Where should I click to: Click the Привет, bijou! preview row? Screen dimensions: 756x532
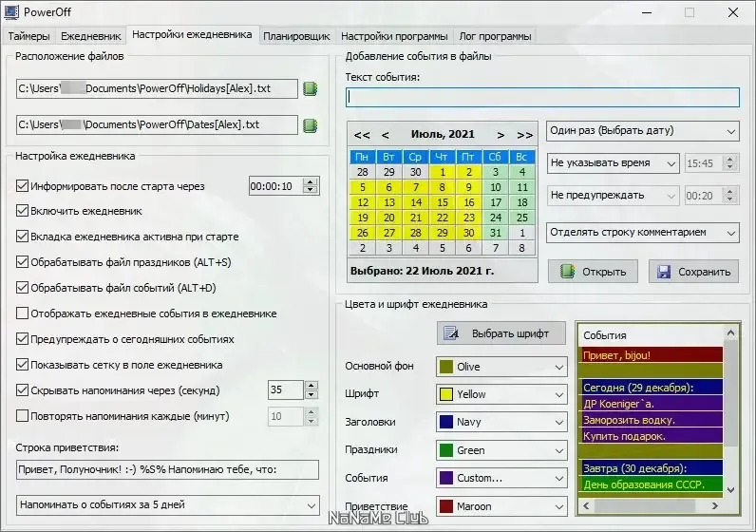click(652, 355)
